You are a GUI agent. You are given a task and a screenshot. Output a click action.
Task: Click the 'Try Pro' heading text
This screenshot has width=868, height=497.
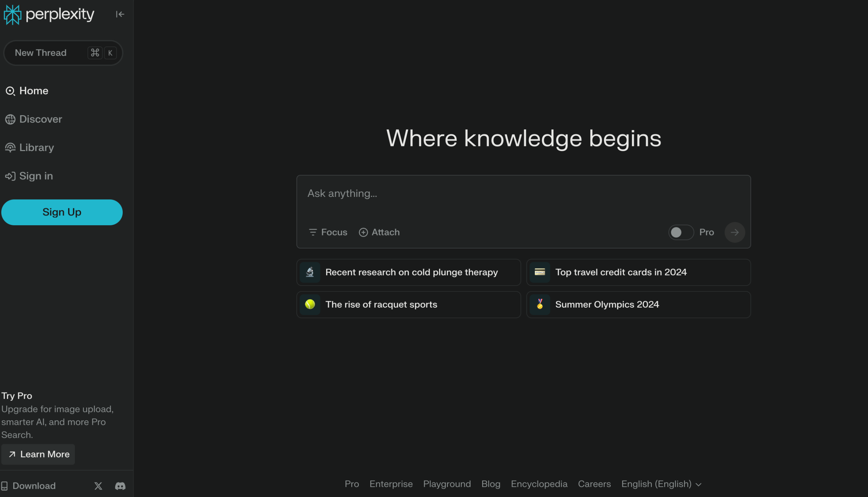pos(17,396)
